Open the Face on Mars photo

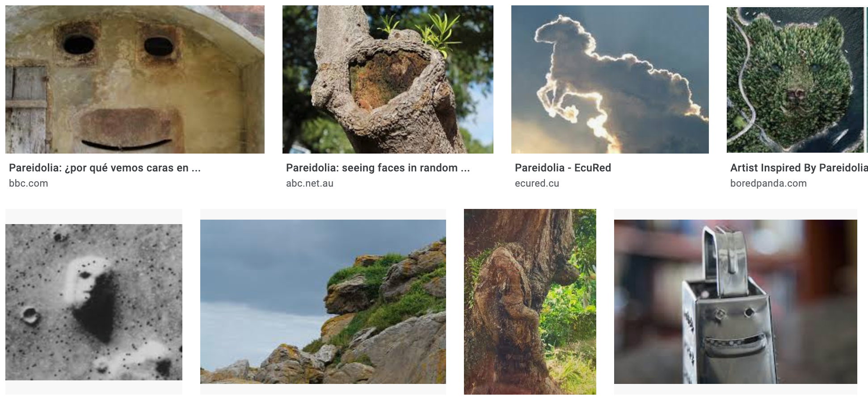[x=94, y=302]
